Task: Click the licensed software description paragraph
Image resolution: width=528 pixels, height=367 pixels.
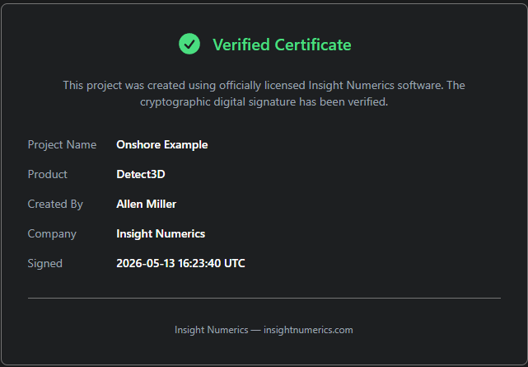Action: 264,94
